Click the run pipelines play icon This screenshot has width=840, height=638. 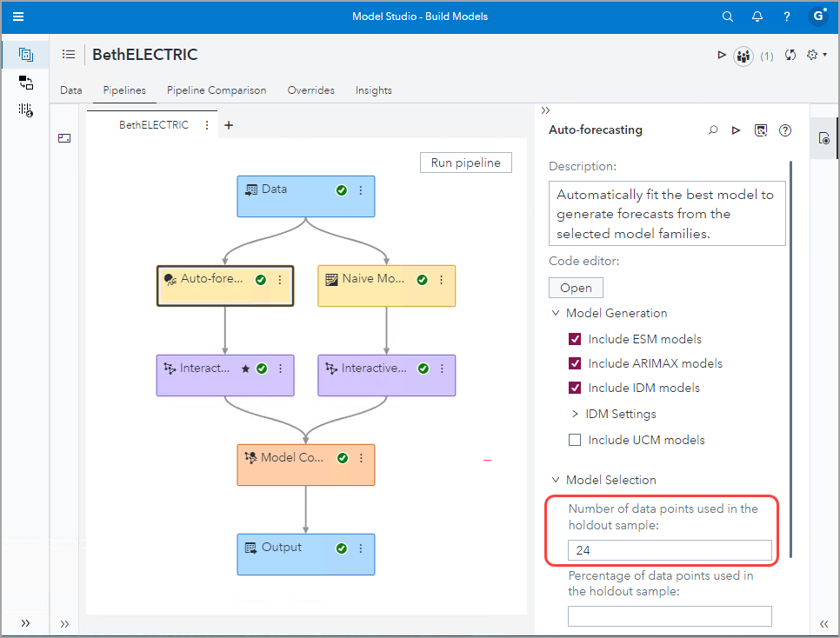click(x=721, y=55)
